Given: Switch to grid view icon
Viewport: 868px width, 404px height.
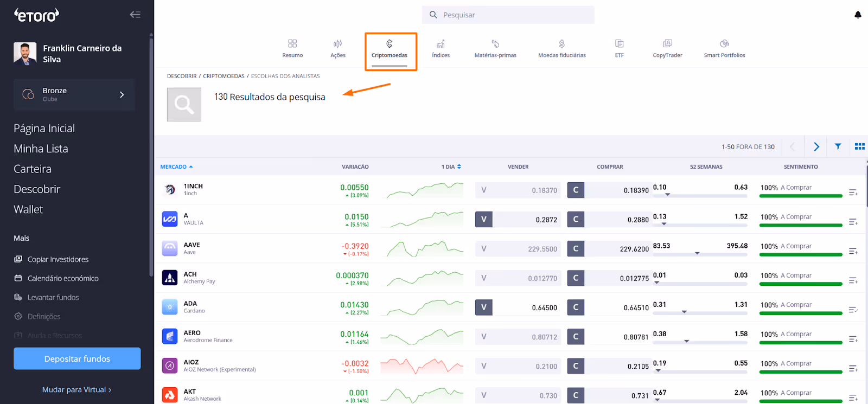Looking at the screenshot, I should [860, 146].
